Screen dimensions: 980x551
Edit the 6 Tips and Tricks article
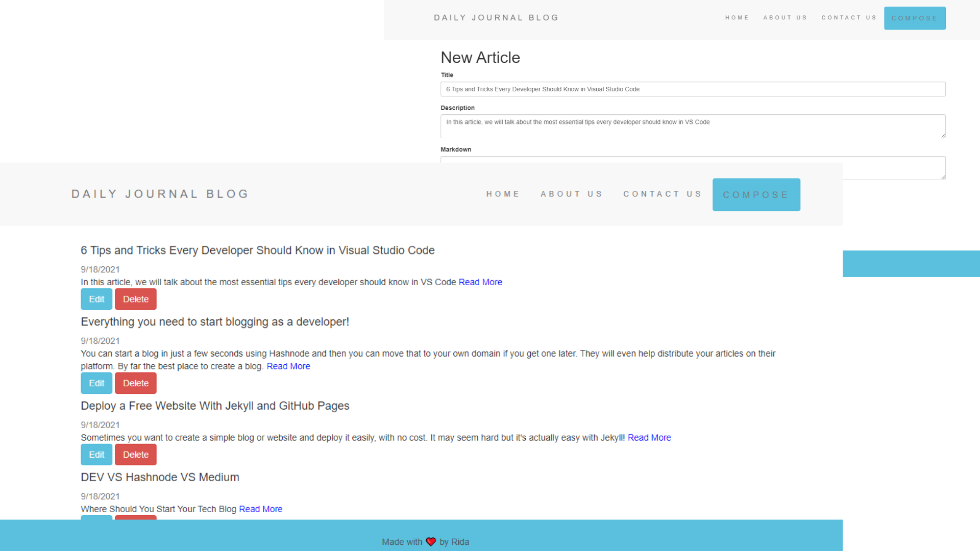(96, 299)
